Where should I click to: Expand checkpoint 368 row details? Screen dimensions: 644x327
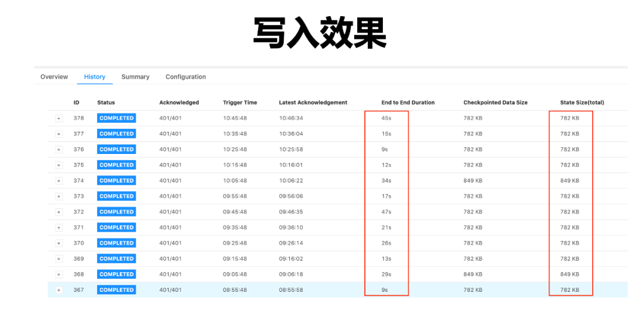(x=58, y=274)
